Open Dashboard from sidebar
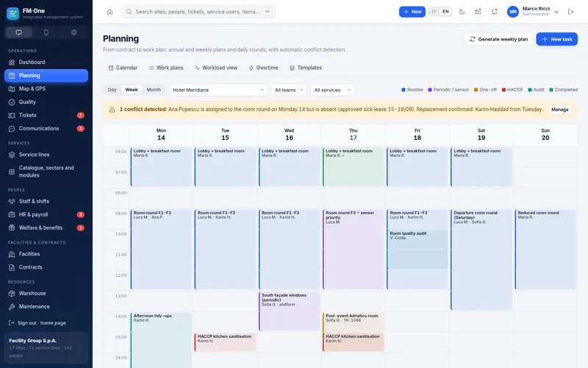 [x=46, y=63]
